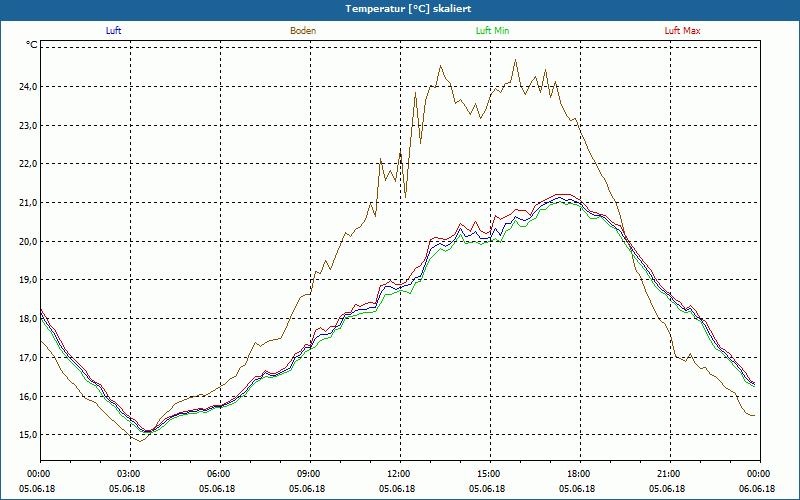This screenshot has width=800, height=500.
Task: Click the 18:00 time axis label
Action: click(x=581, y=474)
